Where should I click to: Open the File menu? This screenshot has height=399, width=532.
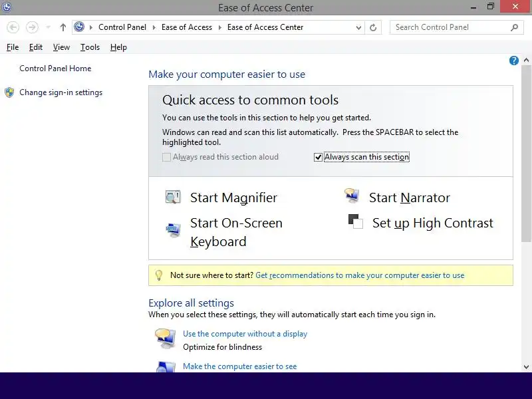click(13, 47)
